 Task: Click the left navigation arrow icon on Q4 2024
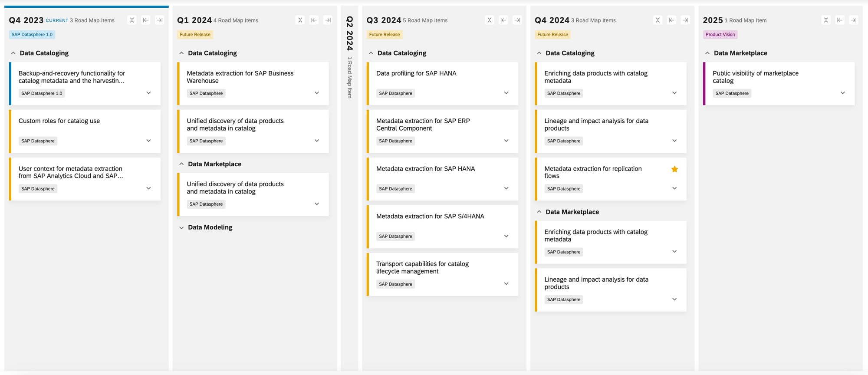point(671,20)
